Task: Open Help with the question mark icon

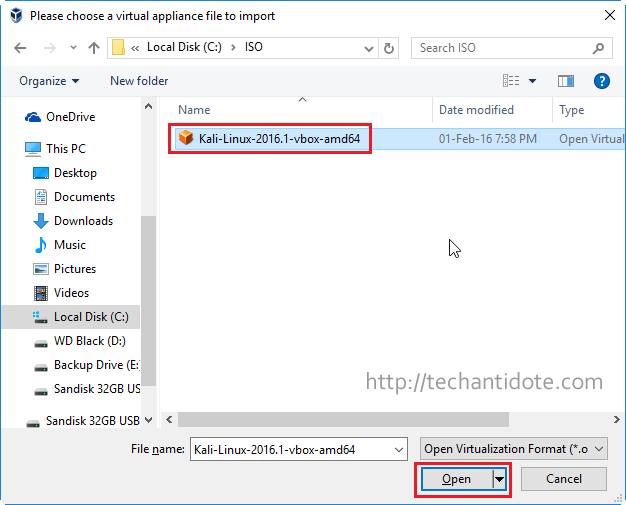Action: coord(601,81)
